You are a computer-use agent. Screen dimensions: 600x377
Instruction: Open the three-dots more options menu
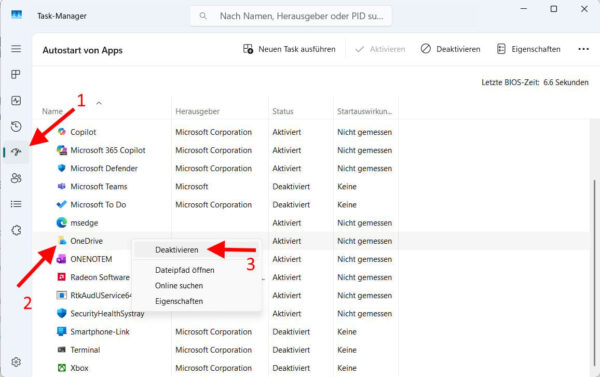(x=584, y=49)
